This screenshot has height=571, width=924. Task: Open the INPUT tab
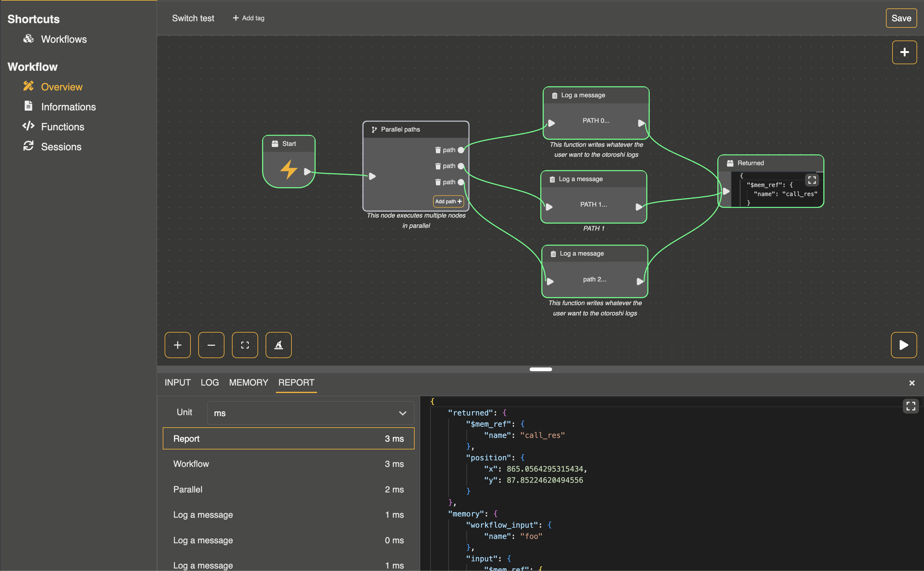pos(177,382)
